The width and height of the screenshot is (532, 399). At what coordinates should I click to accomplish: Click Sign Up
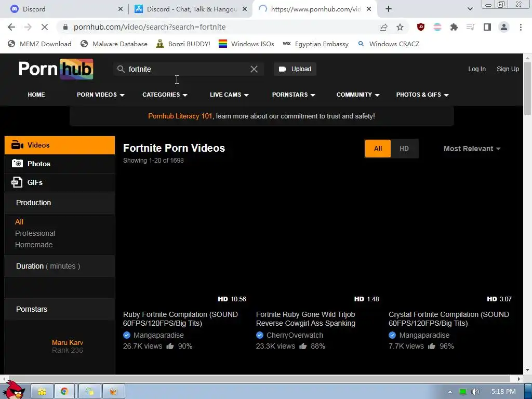(508, 69)
